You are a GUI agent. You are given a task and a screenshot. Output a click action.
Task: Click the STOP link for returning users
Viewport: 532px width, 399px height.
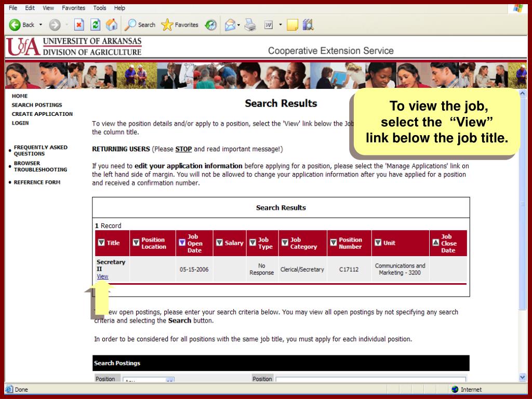coord(183,149)
